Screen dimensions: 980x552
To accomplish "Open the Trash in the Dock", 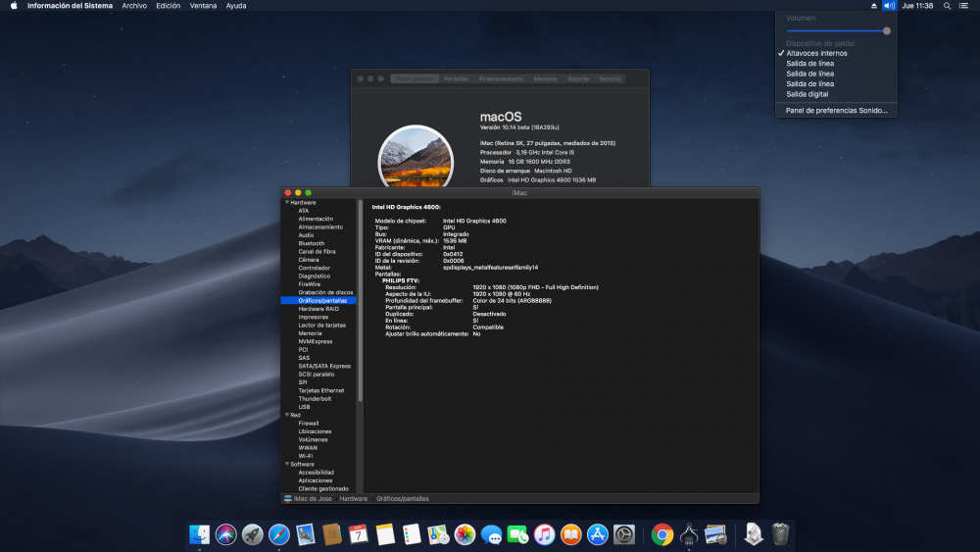I will (780, 534).
